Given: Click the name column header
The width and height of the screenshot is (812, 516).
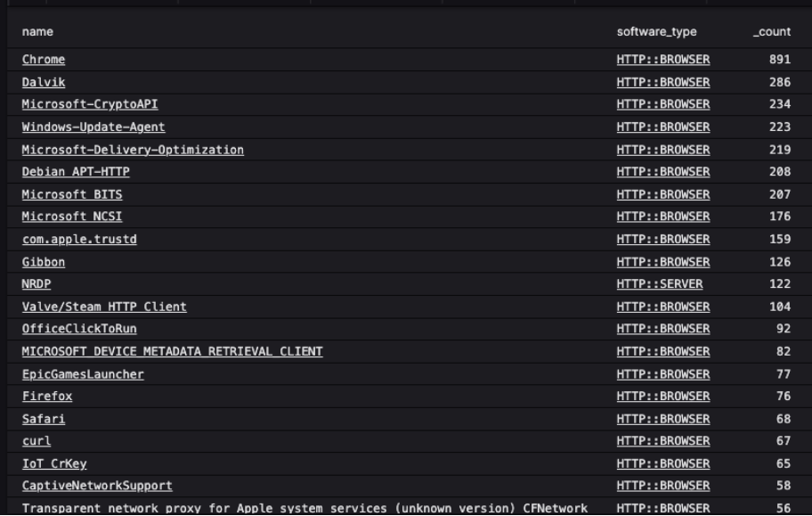Looking at the screenshot, I should [37, 32].
